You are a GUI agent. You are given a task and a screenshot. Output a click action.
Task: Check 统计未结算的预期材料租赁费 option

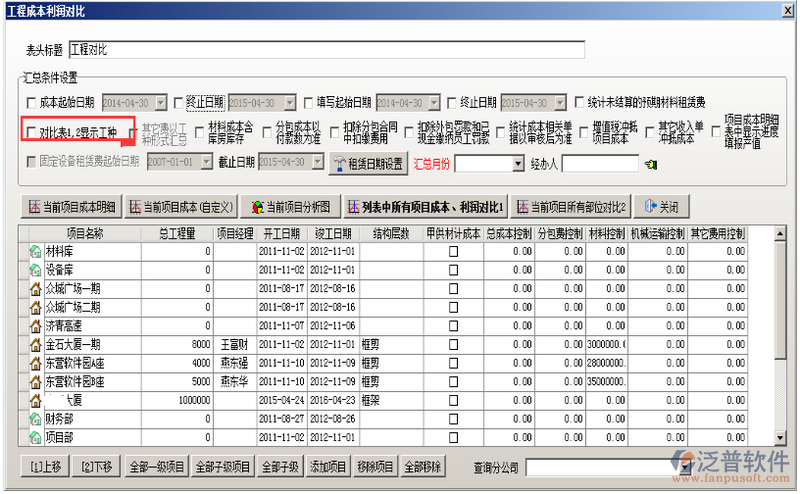580,102
